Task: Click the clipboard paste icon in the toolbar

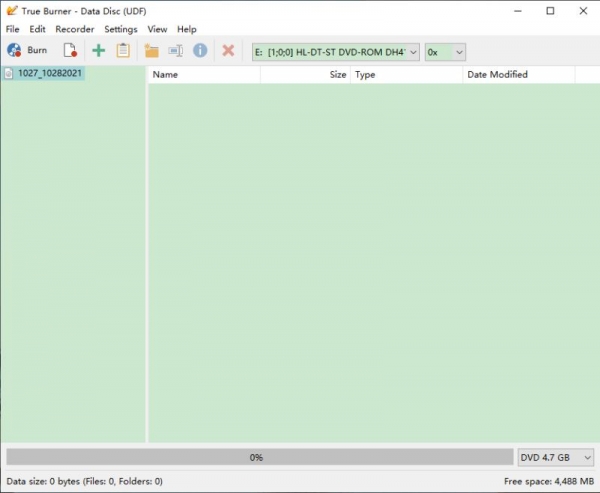Action: point(123,50)
